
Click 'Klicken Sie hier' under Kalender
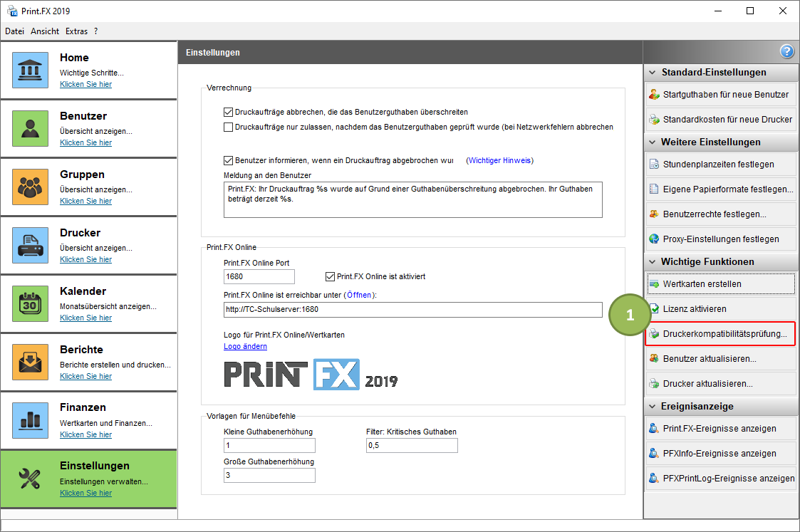coord(85,318)
